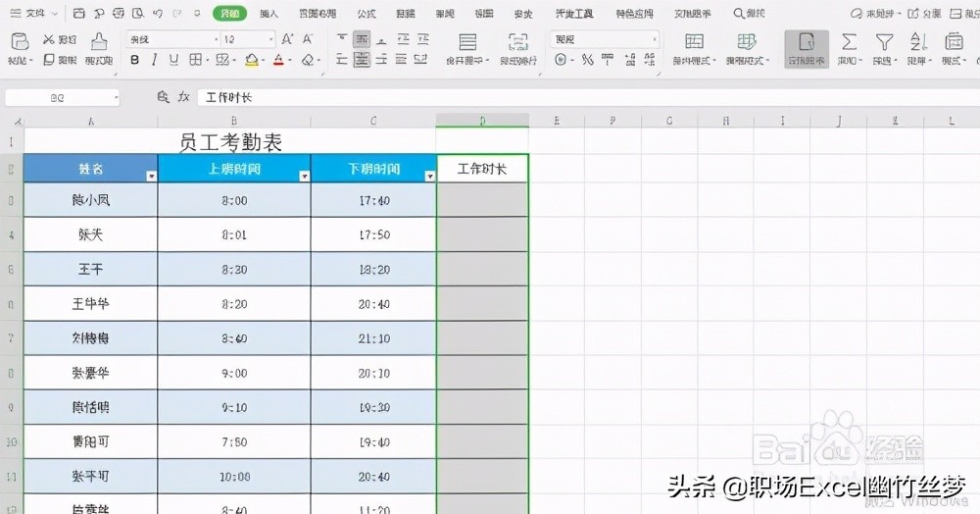Apply the red font color A
Image resolution: width=980 pixels, height=514 pixels.
point(278,60)
